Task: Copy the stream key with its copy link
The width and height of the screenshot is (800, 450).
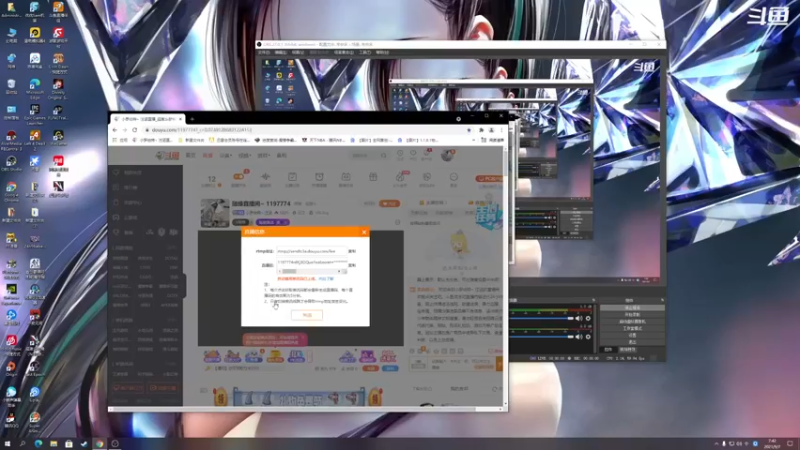Action: [x=352, y=265]
